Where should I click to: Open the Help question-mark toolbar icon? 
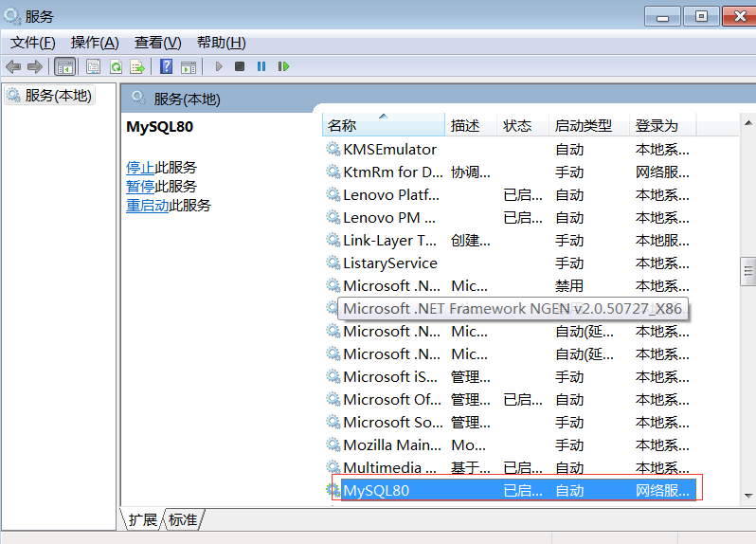(x=167, y=66)
